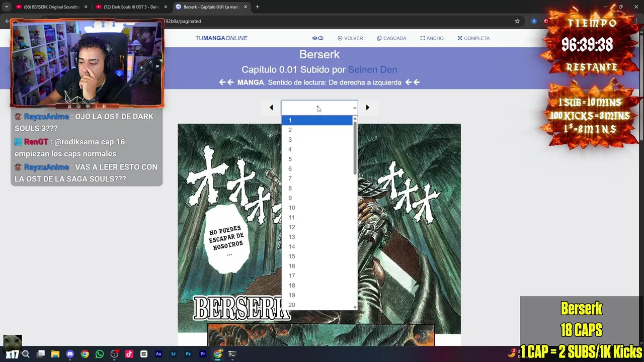This screenshot has height=362, width=644.
Task: Select the Berserk Capítulo 0.01 tab
Action: [x=211, y=7]
